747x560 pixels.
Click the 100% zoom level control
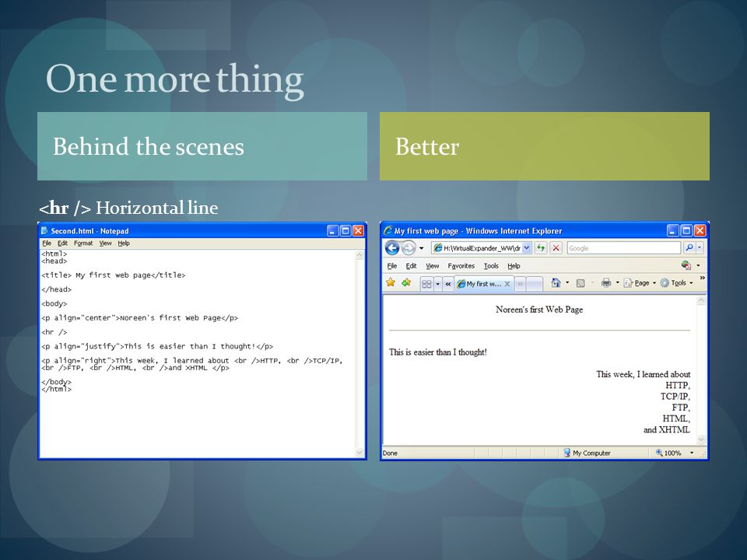coord(668,453)
